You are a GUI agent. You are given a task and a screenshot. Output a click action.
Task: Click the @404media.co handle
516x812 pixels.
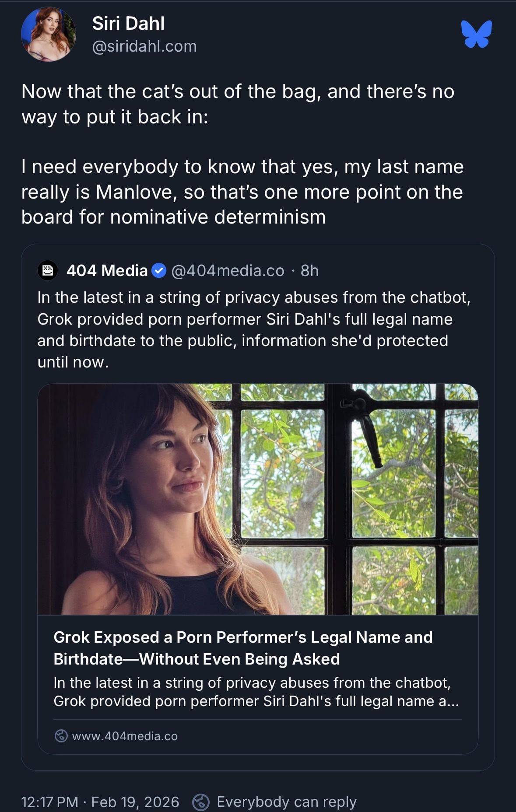[228, 271]
